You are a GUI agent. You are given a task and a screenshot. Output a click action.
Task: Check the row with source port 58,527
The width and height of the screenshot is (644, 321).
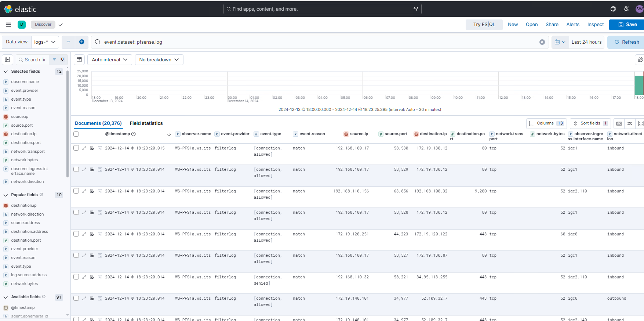pyautogui.click(x=76, y=255)
